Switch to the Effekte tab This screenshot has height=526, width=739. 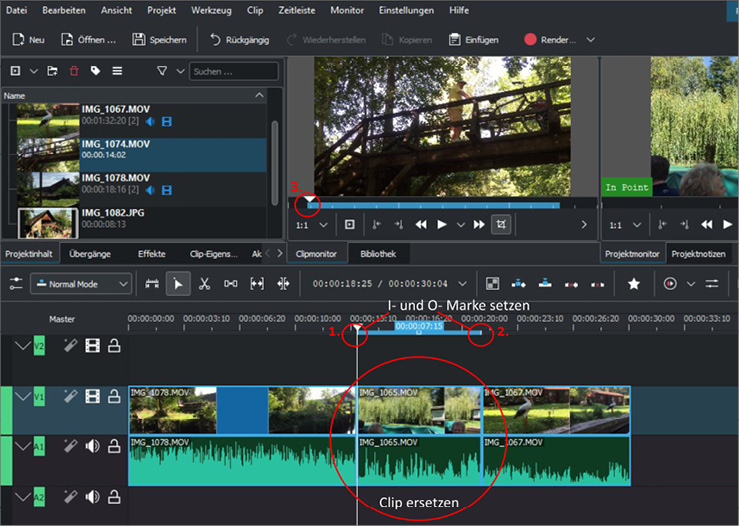[151, 254]
